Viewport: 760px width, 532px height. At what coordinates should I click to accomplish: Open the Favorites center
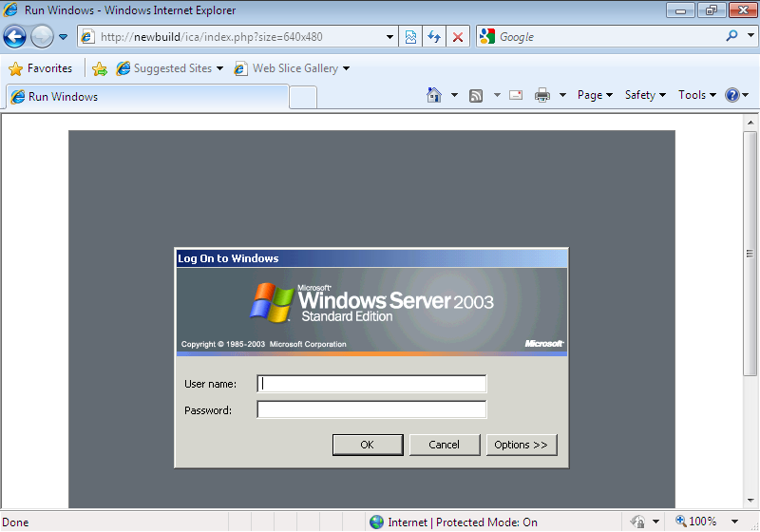coord(41,68)
